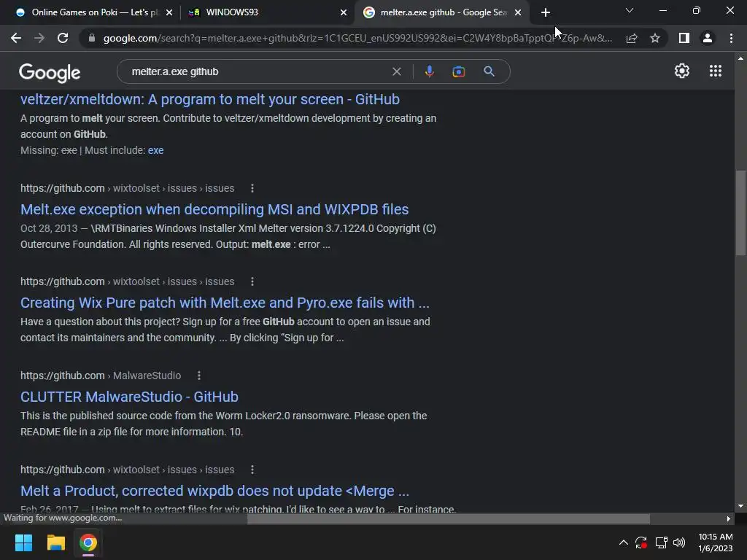Viewport: 747px width, 560px height.
Task: Open options for MalwareStudio result
Action: coord(199,376)
